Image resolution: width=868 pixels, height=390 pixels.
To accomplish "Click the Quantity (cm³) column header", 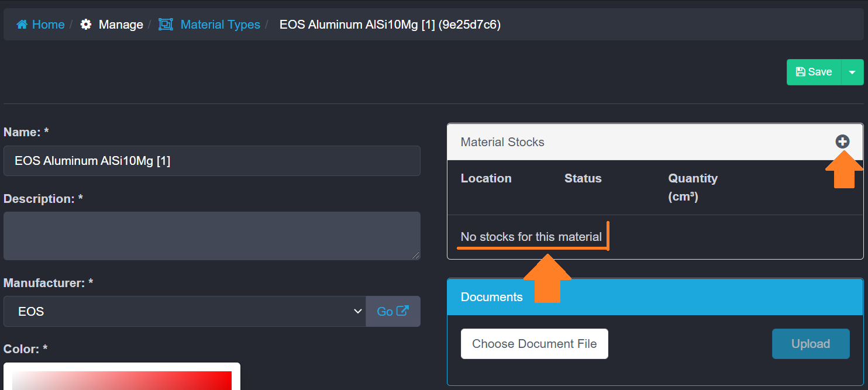I will pos(693,187).
